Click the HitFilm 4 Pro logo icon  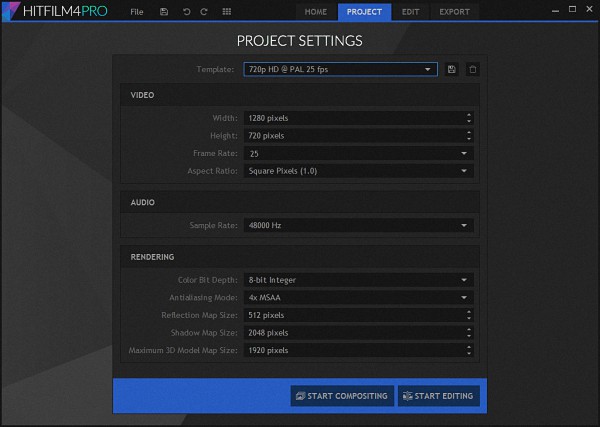pos(10,11)
